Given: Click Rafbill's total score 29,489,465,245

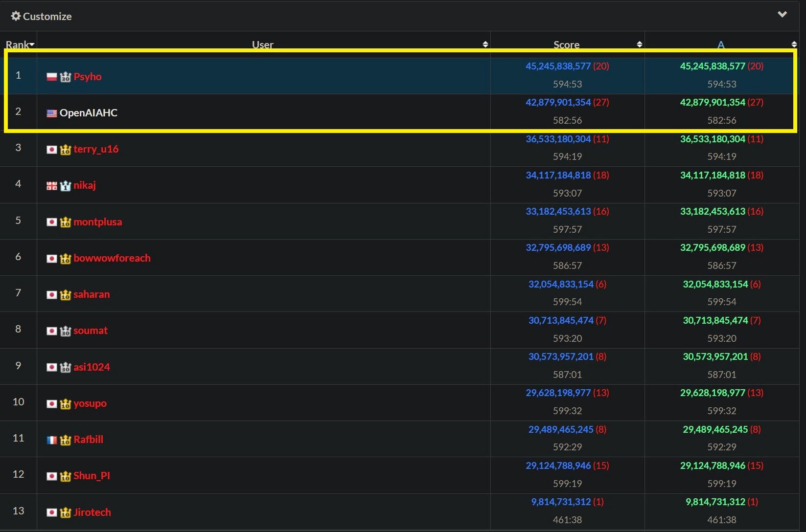Looking at the screenshot, I should pos(561,429).
